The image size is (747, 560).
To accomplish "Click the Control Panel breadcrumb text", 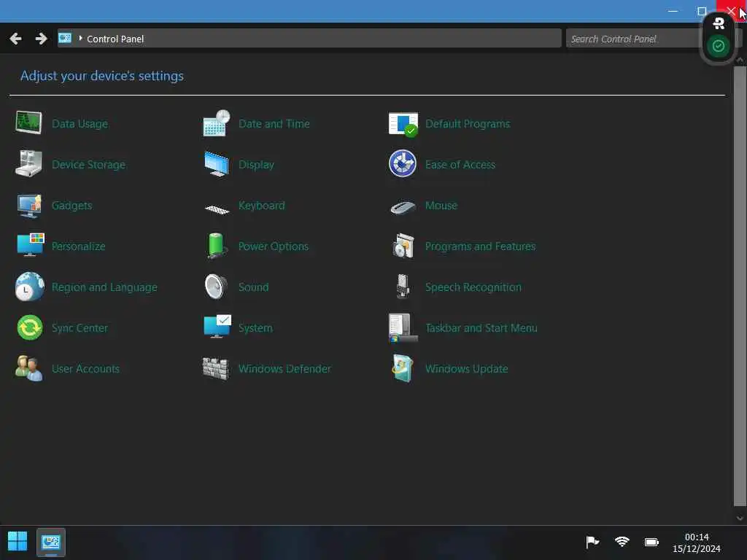I will [115, 39].
